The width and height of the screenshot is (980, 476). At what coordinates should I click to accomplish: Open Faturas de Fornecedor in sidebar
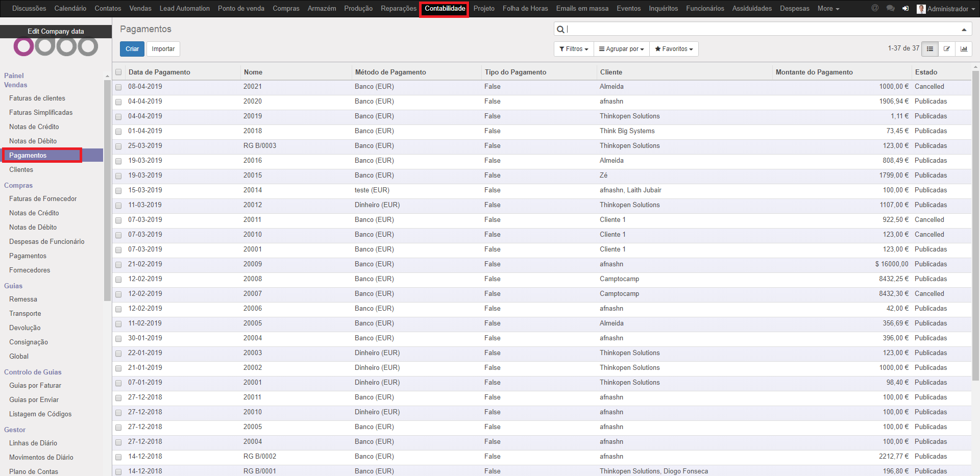click(43, 198)
